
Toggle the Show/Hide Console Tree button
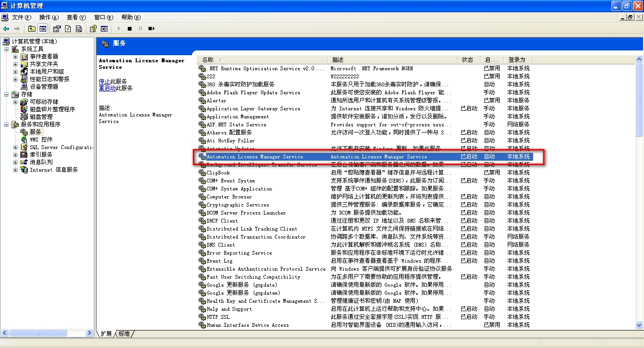(x=43, y=29)
